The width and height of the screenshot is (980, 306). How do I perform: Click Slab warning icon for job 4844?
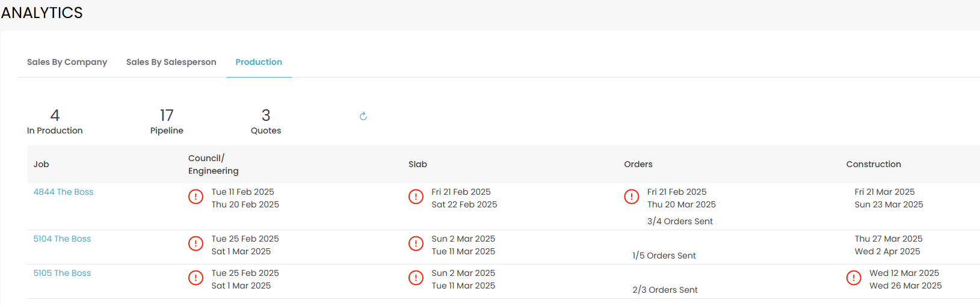[x=416, y=197]
